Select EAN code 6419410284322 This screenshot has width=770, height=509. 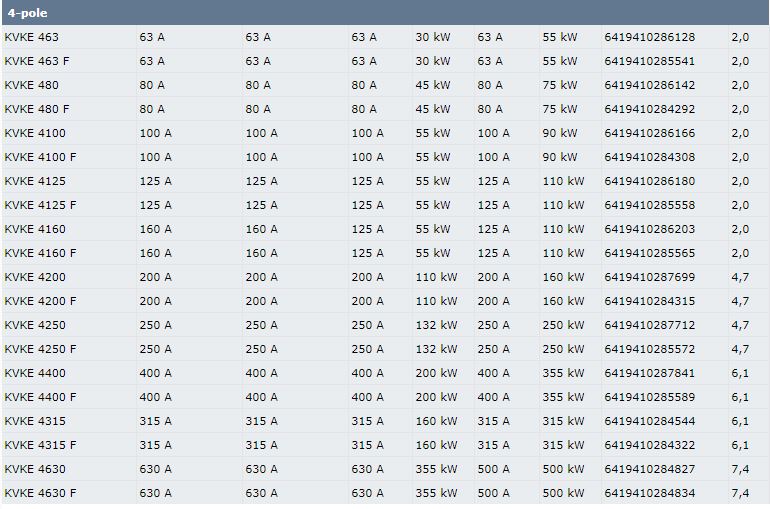(x=650, y=446)
